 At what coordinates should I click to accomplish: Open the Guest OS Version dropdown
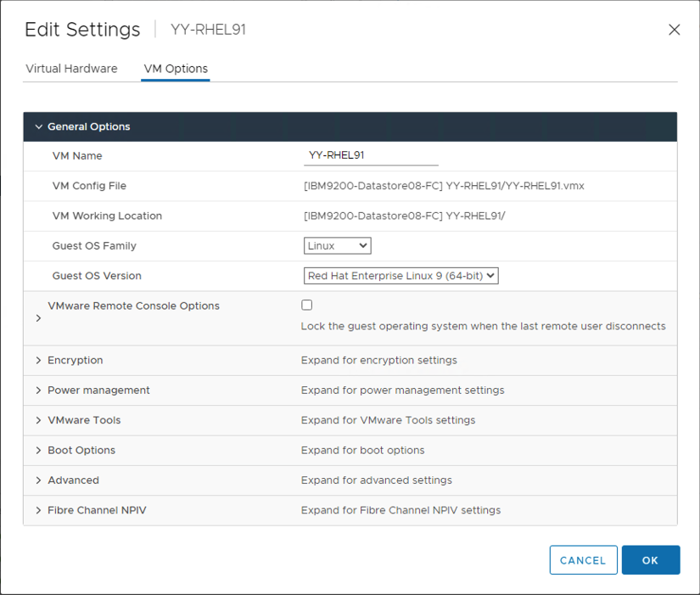tap(400, 276)
